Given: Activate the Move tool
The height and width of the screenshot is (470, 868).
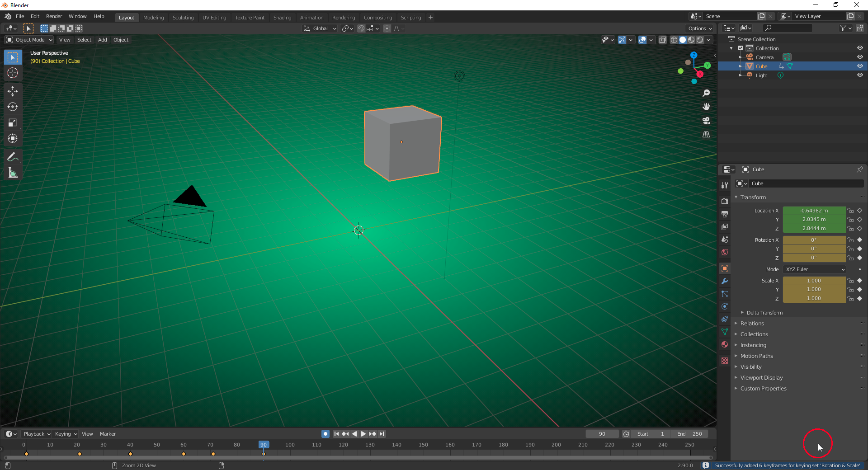Looking at the screenshot, I should [x=13, y=91].
